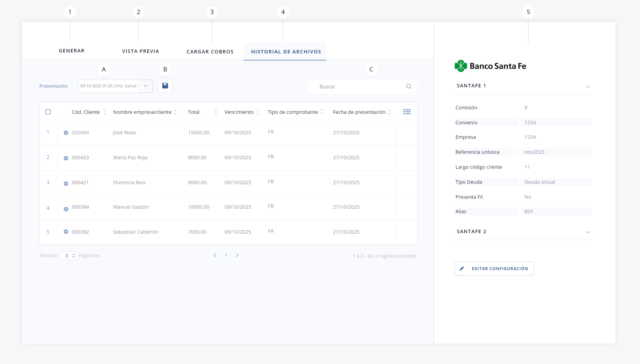Open the Presentación date dropdown
The height and width of the screenshot is (364, 640).
pyautogui.click(x=145, y=86)
